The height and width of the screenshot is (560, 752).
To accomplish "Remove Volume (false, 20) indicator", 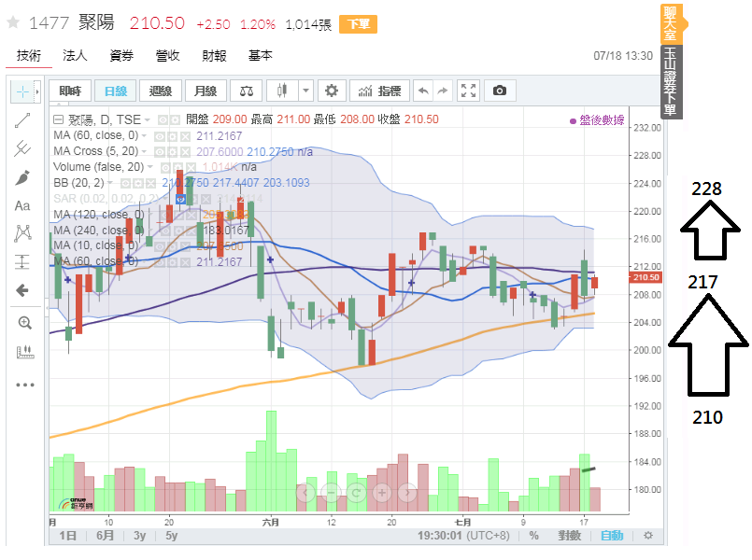I will tap(191, 168).
